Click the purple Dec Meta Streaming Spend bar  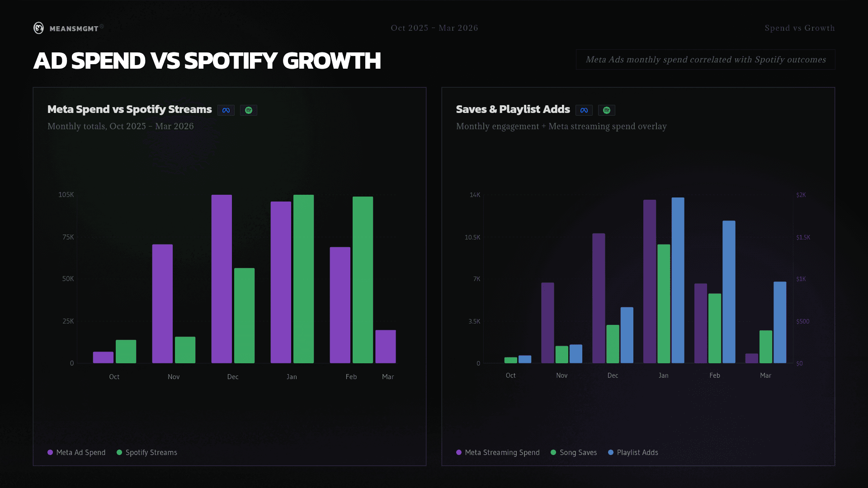[x=599, y=298]
